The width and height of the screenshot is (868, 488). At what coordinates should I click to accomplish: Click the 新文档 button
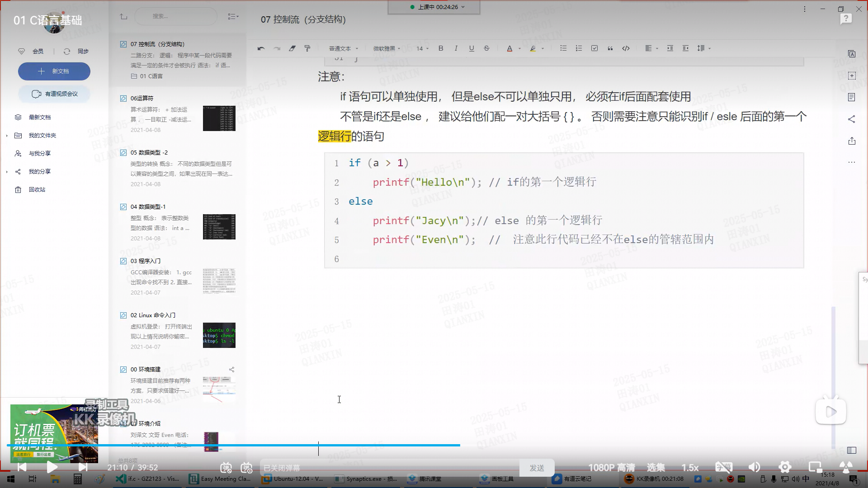click(54, 71)
